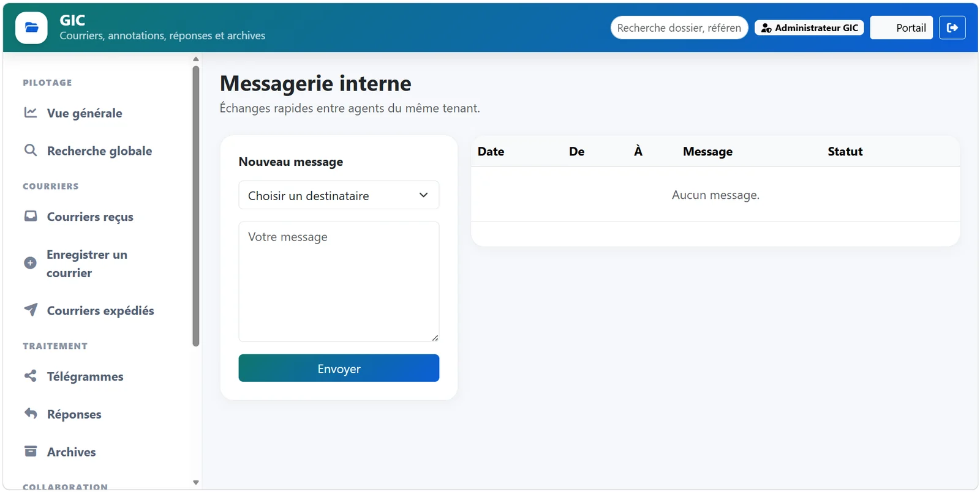The image size is (980, 492).
Task: Click the Recherche globale magnifier icon
Action: tap(31, 150)
